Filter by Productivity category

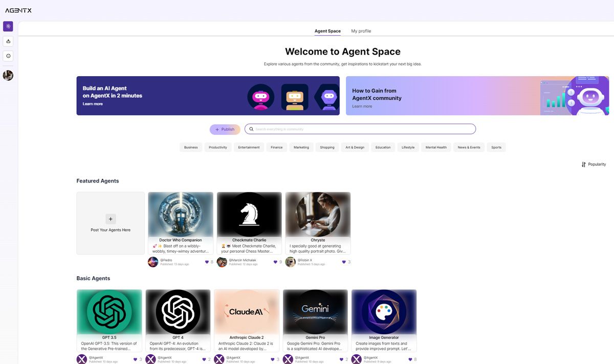218,147
